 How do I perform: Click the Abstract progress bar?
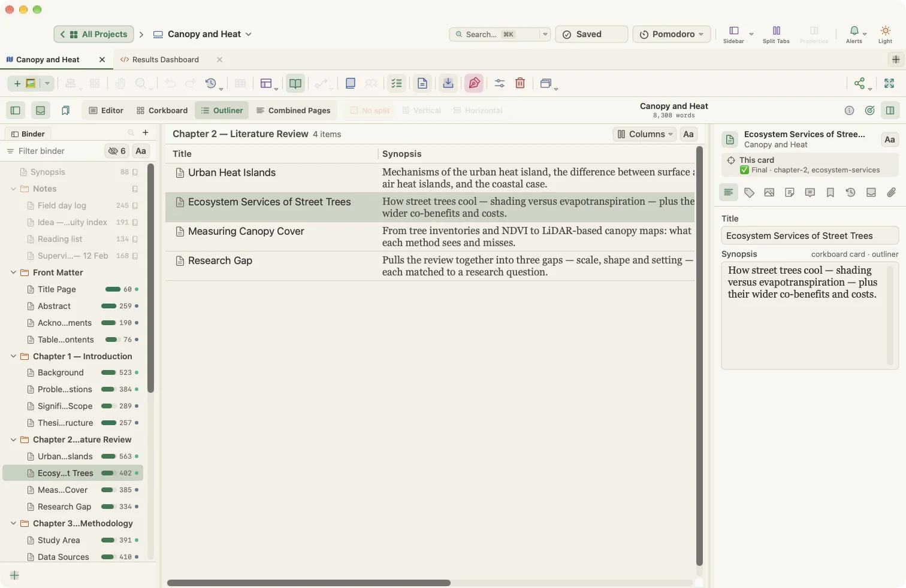[109, 306]
